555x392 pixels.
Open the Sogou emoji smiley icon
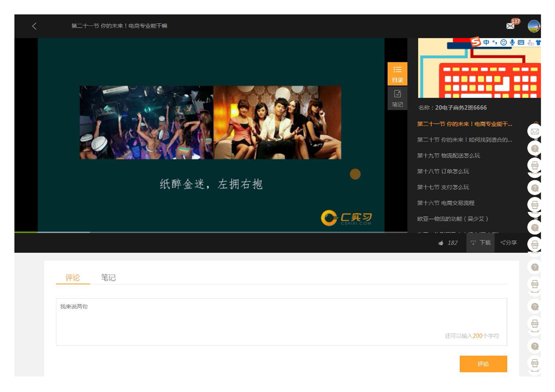504,43
